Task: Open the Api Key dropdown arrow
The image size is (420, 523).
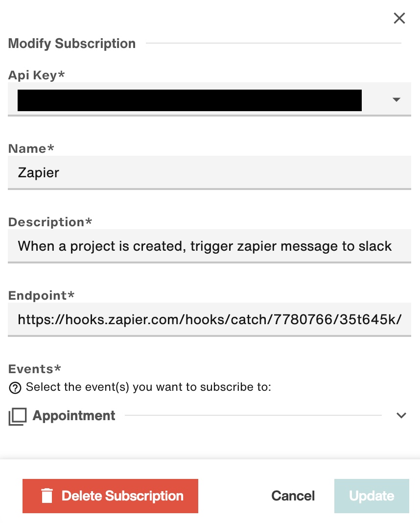Action: tap(396, 99)
